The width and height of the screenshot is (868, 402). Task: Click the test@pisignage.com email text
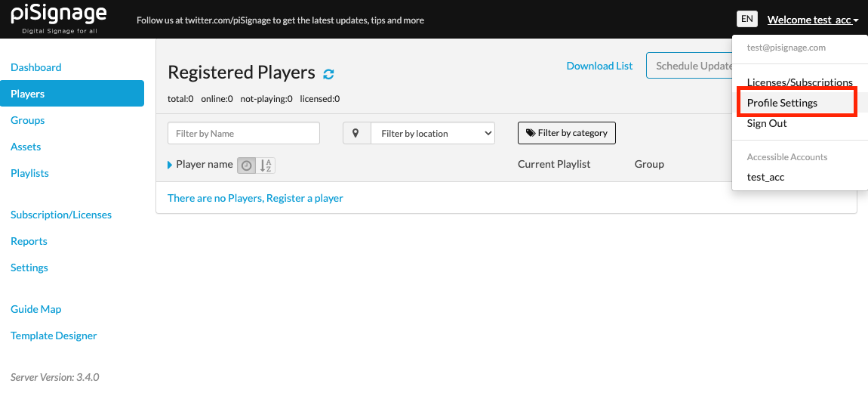coord(786,48)
